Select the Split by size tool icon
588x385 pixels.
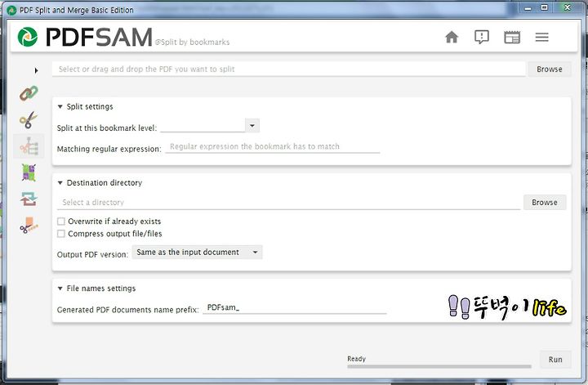pyautogui.click(x=29, y=225)
